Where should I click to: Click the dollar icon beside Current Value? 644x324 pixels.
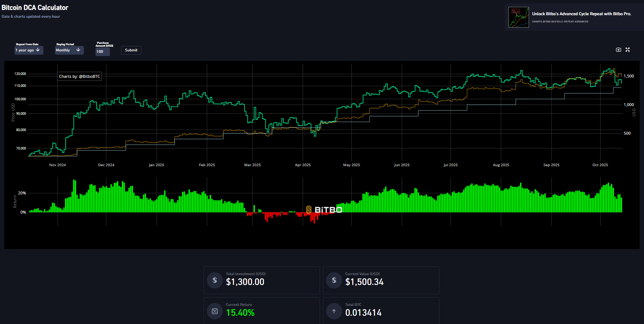click(334, 280)
